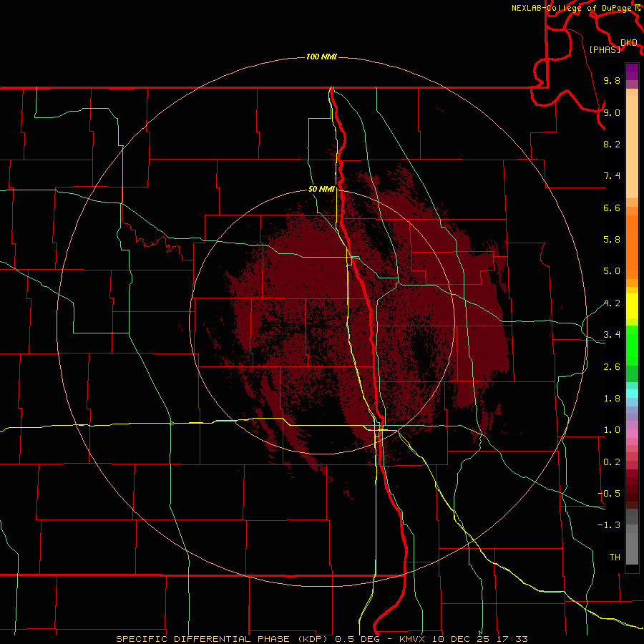Click the 'KMVX' radar site identifier
644x644 pixels.
pyautogui.click(x=411, y=639)
